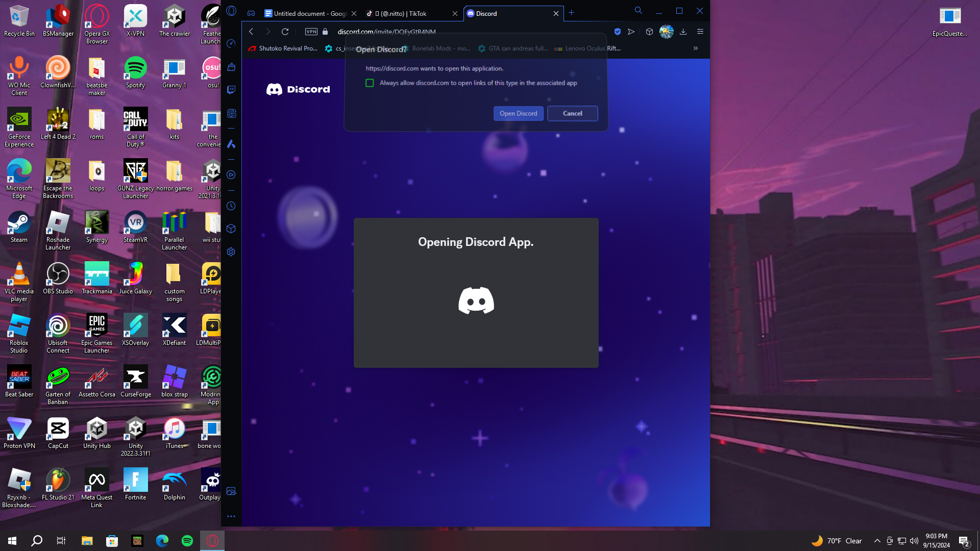This screenshot has height=551, width=980.
Task: Click Cancel in Open Discord dialog
Action: pyautogui.click(x=572, y=113)
